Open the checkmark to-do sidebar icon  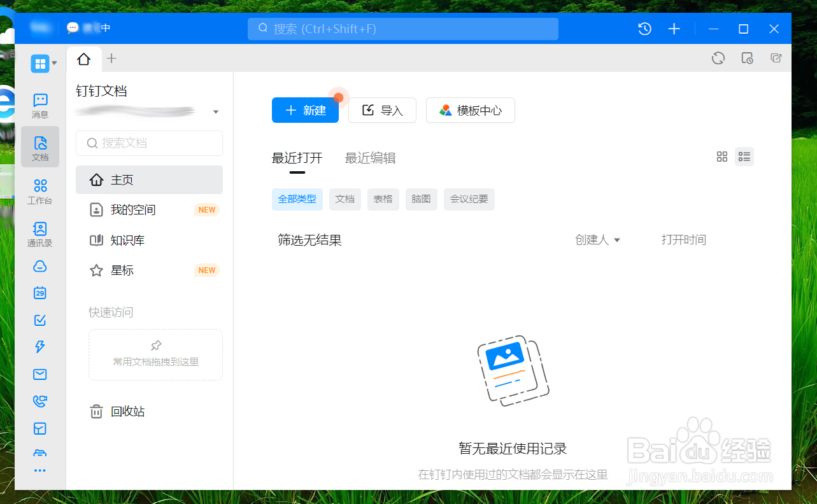pyautogui.click(x=40, y=320)
